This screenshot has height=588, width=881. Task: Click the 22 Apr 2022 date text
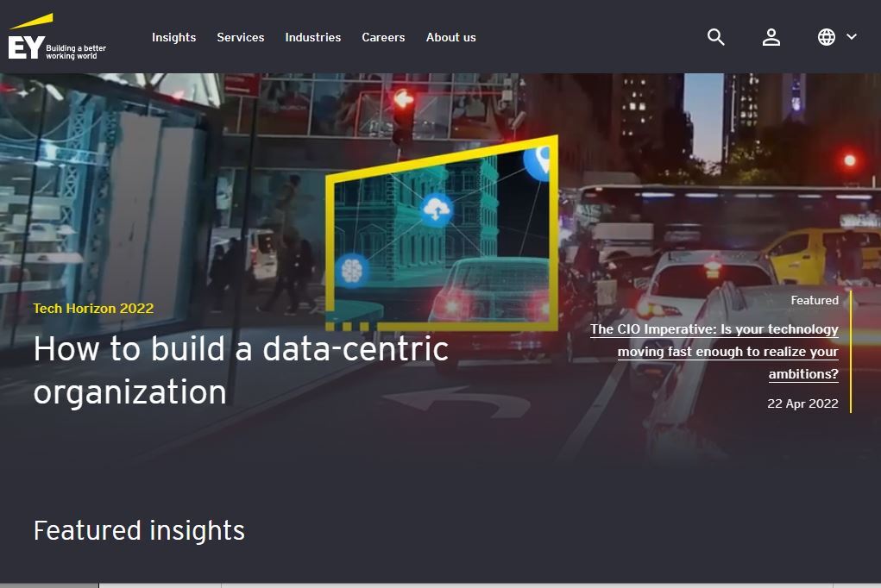tap(802, 403)
